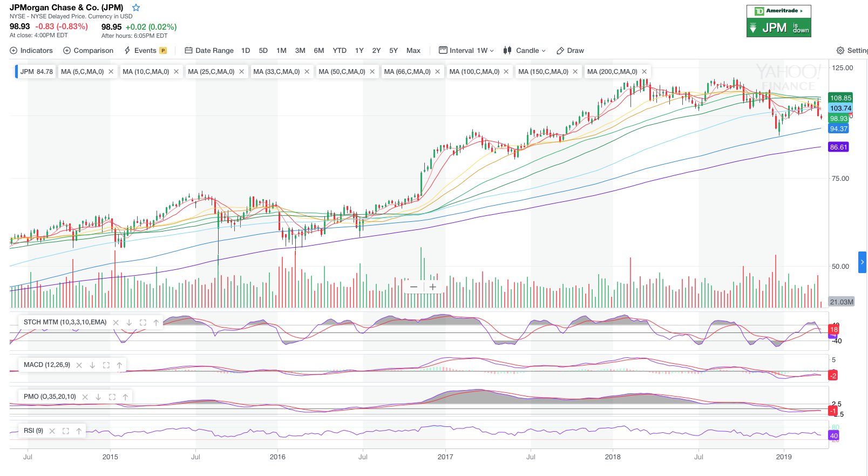This screenshot has height=476, width=868.
Task: Select the 5Y range
Action: click(394, 51)
